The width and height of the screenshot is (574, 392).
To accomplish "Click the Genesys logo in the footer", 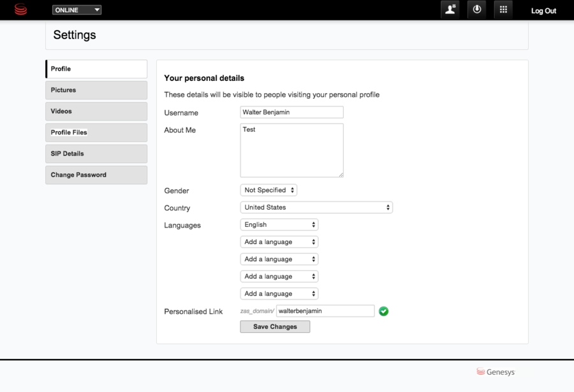I will click(x=496, y=372).
